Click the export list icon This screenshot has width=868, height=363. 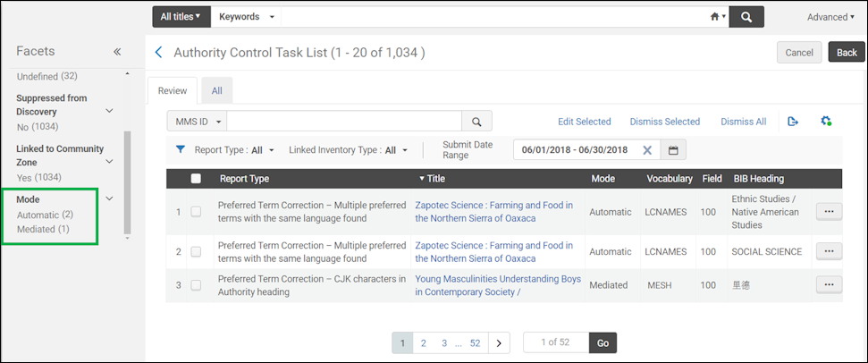[x=793, y=122]
